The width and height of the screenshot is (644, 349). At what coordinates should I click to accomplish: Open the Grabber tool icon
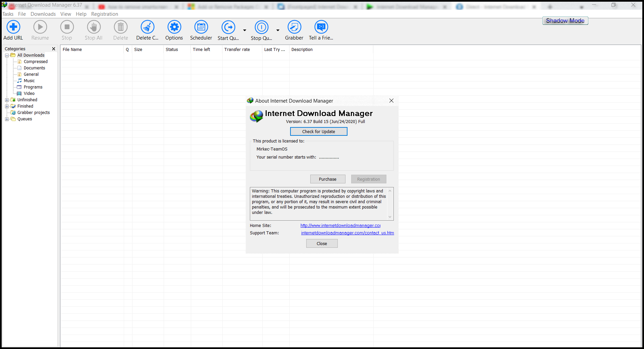pyautogui.click(x=294, y=27)
